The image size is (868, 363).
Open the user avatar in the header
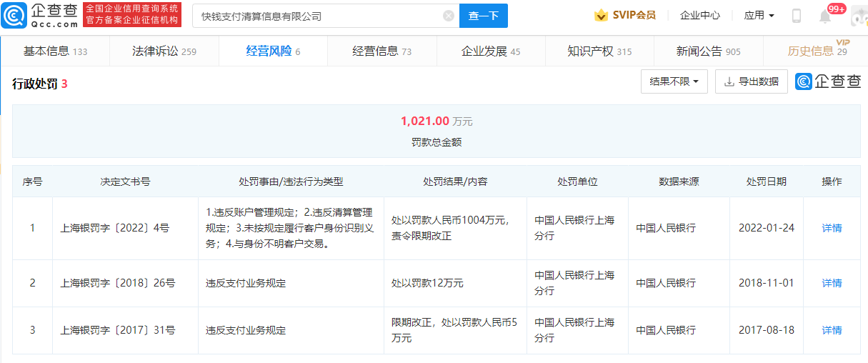pos(859,16)
